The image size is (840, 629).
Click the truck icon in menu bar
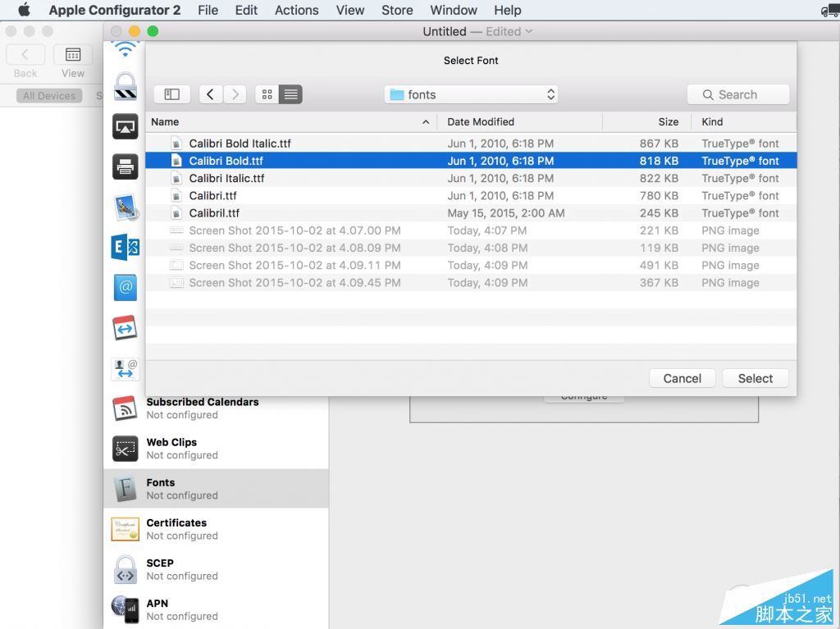(x=831, y=10)
